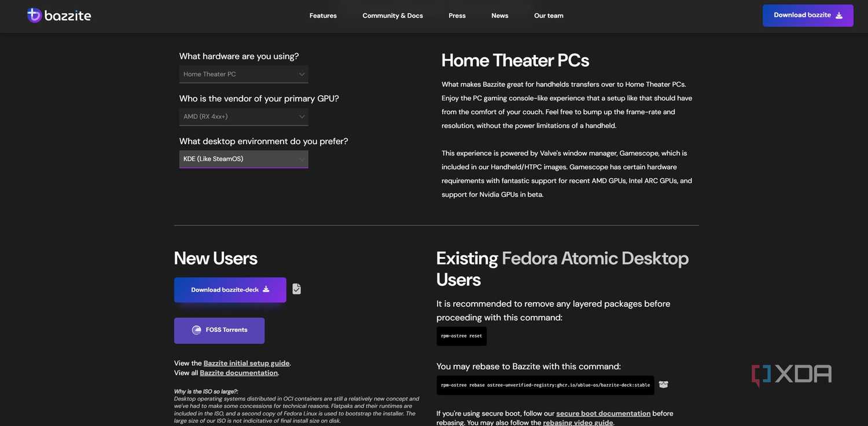Open the FOSS Torrents button

[x=219, y=330]
